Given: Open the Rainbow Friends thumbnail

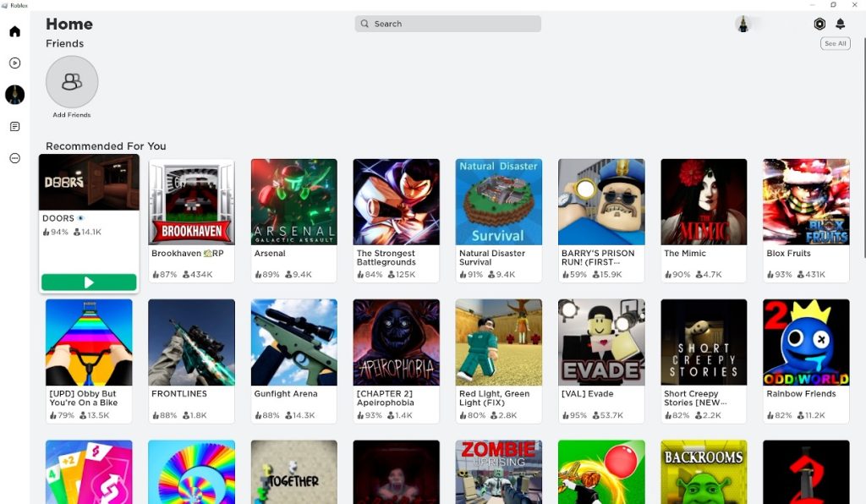Looking at the screenshot, I should 806,341.
